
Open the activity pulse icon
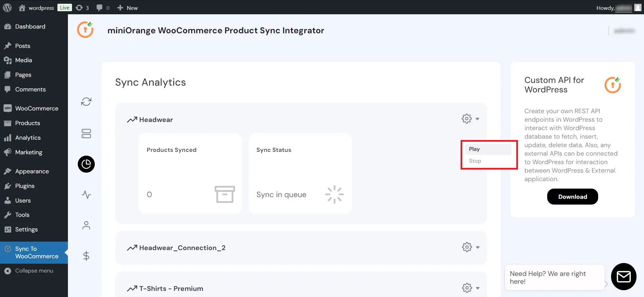point(86,195)
